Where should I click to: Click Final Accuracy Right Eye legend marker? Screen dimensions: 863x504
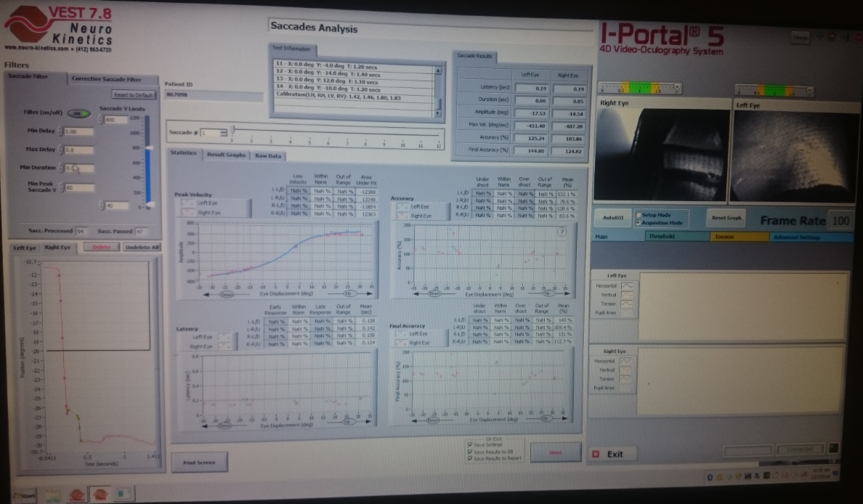401,343
